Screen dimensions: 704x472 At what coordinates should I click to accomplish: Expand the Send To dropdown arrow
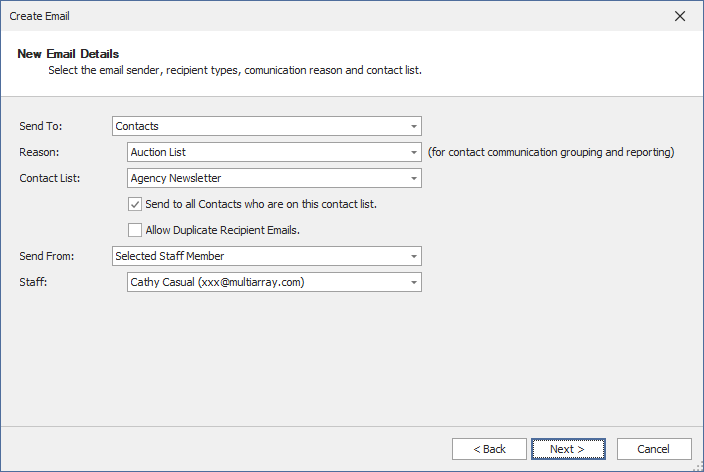click(x=413, y=126)
